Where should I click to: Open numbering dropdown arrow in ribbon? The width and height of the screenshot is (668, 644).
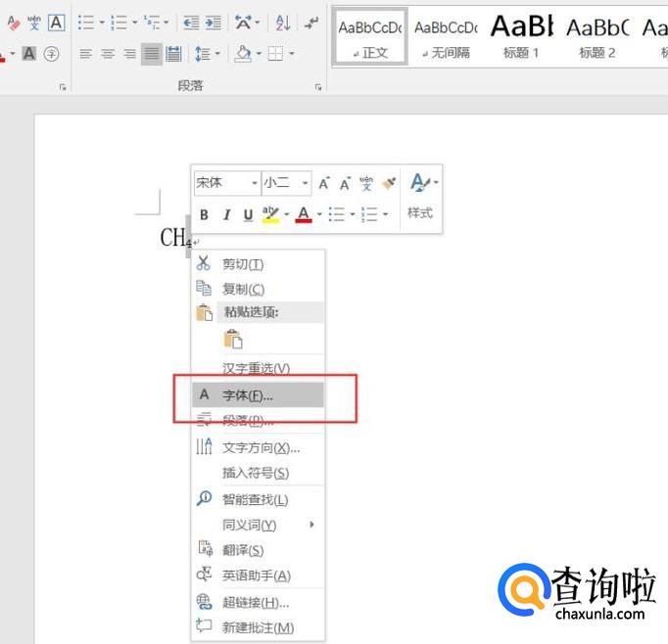(134, 23)
